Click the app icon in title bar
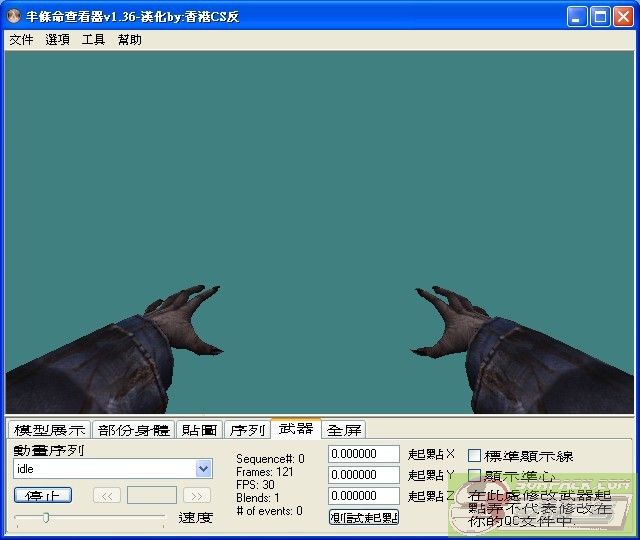 click(x=14, y=16)
